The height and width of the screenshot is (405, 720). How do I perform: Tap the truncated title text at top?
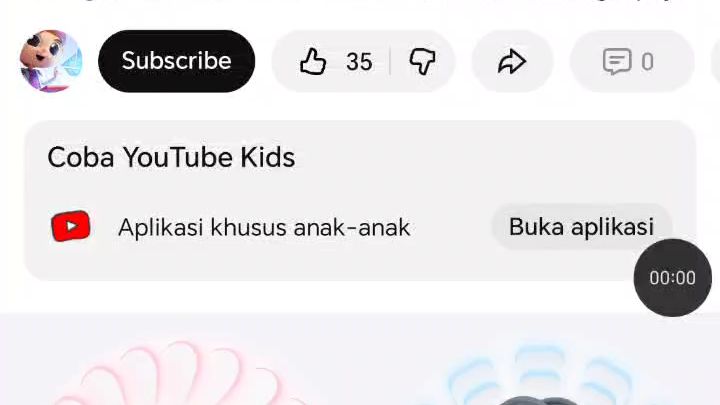point(360,1)
